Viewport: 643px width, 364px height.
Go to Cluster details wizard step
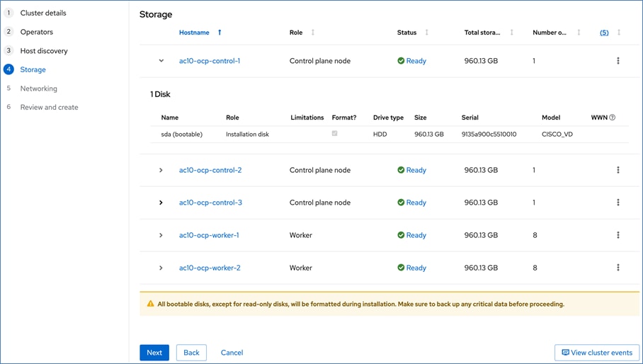click(x=43, y=13)
